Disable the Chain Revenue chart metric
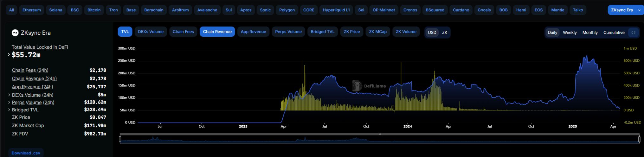 point(217,32)
